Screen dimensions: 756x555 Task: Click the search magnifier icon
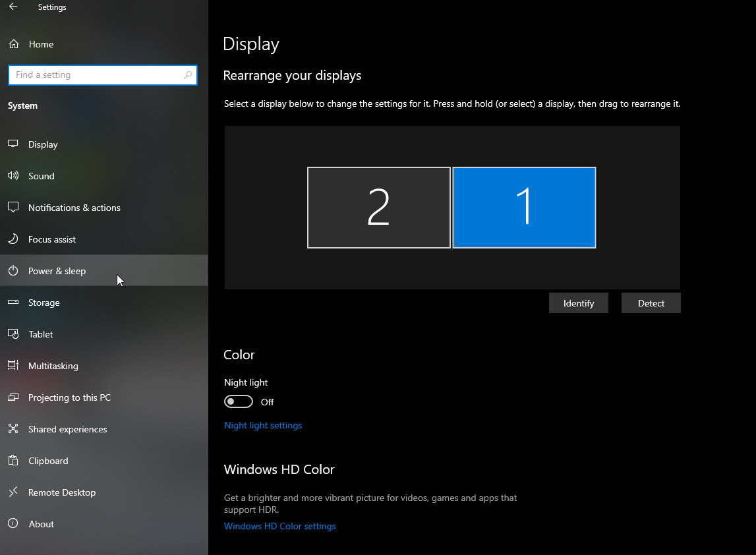click(188, 74)
